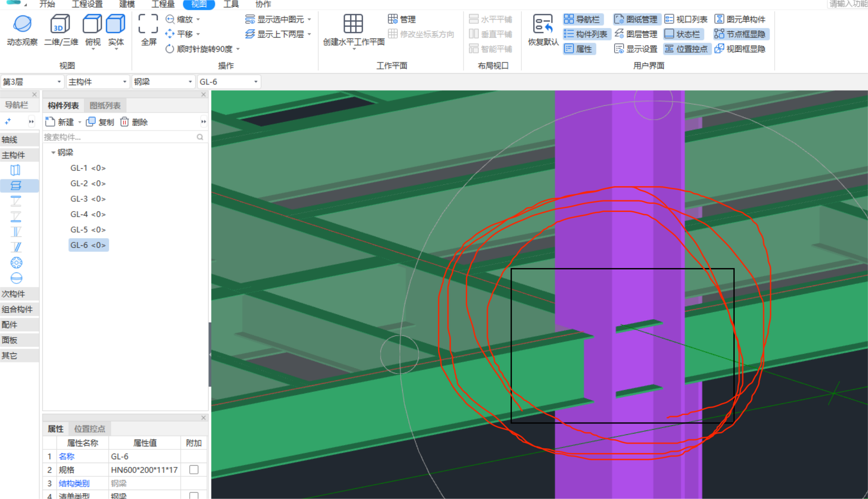This screenshot has height=499, width=868.
Task: Open the 面板 navigation section
Action: (20, 340)
